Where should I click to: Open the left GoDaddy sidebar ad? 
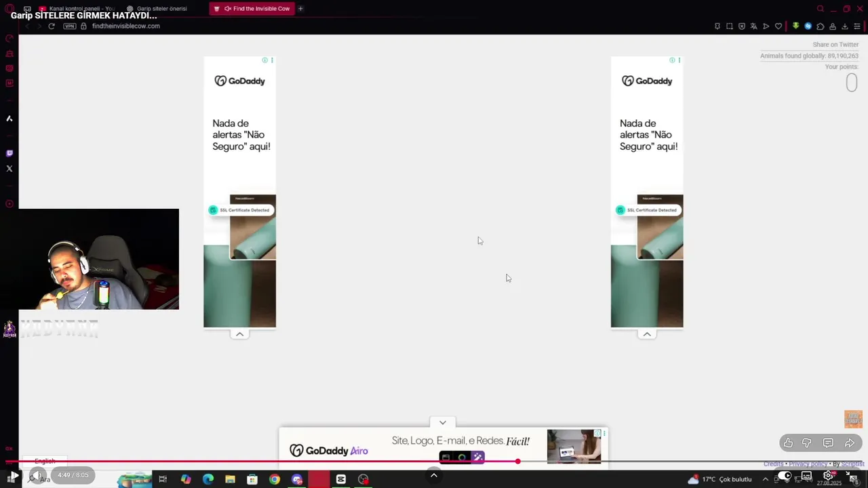click(x=239, y=192)
